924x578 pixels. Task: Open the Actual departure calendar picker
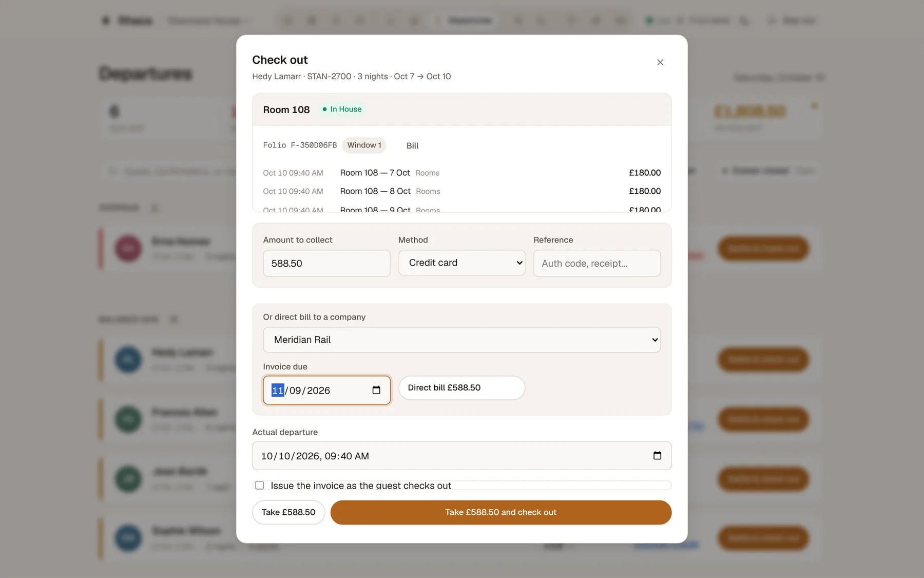[657, 456]
